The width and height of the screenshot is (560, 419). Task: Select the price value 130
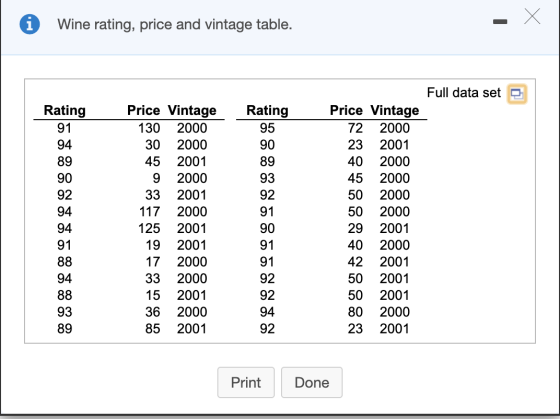click(149, 128)
